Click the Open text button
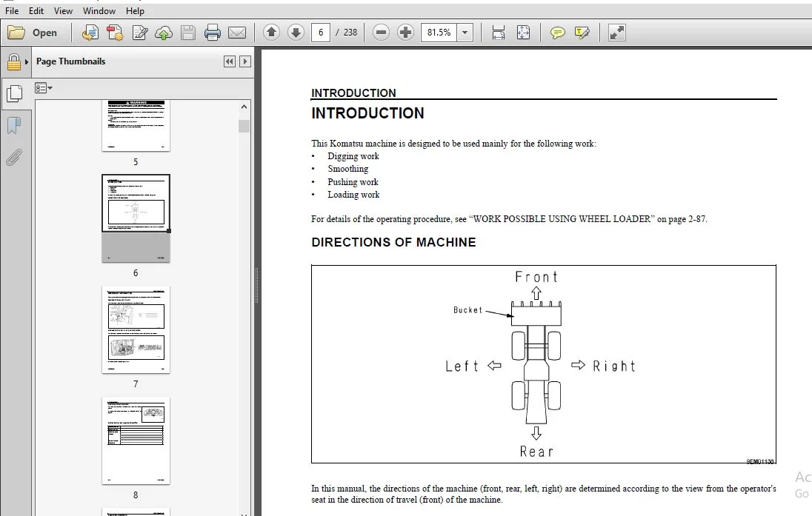The height and width of the screenshot is (516, 812). (x=44, y=33)
